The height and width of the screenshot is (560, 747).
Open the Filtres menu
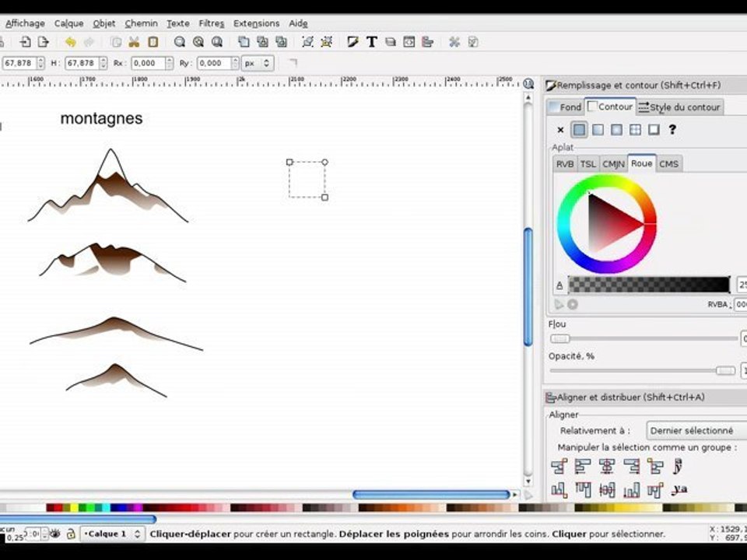[x=211, y=23]
